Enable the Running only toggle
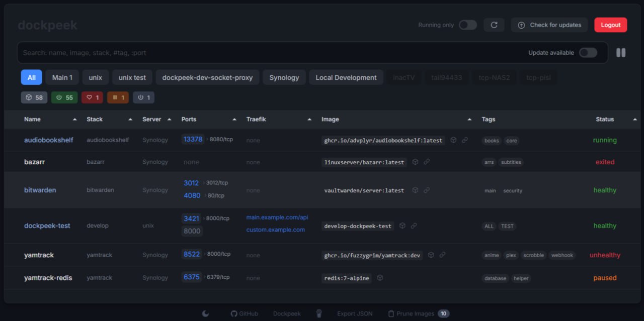Image resolution: width=644 pixels, height=321 pixels. pyautogui.click(x=467, y=25)
